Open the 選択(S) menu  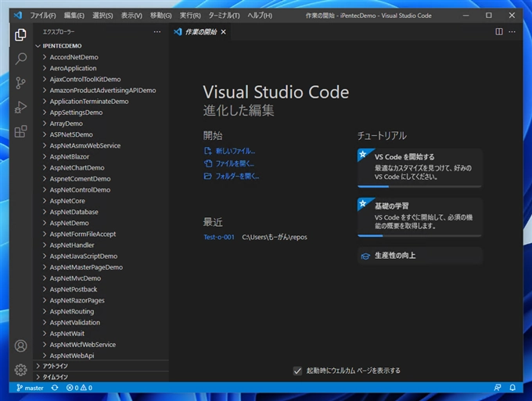(x=102, y=16)
